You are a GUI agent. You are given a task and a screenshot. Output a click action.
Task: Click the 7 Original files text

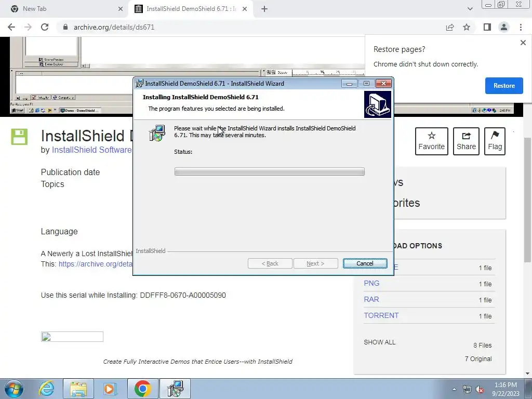pos(478,358)
